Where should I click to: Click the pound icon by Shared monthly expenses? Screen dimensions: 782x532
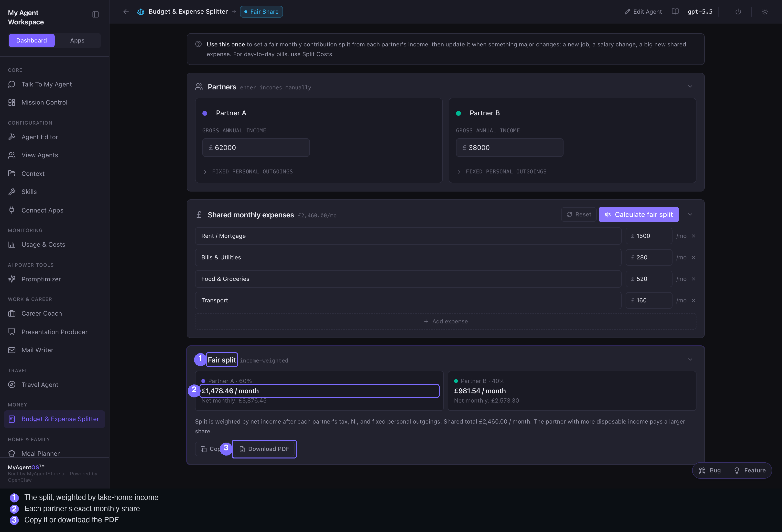pyautogui.click(x=199, y=214)
